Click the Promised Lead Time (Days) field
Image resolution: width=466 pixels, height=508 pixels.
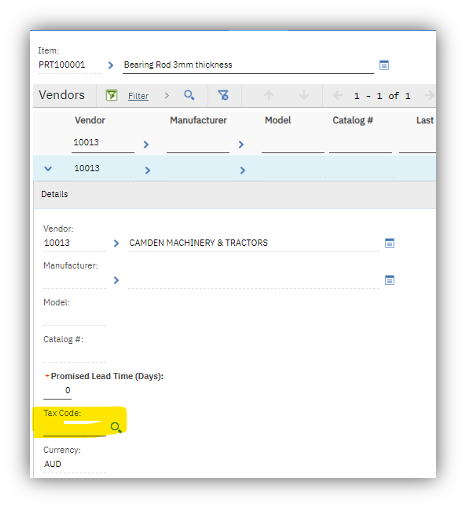click(57, 391)
